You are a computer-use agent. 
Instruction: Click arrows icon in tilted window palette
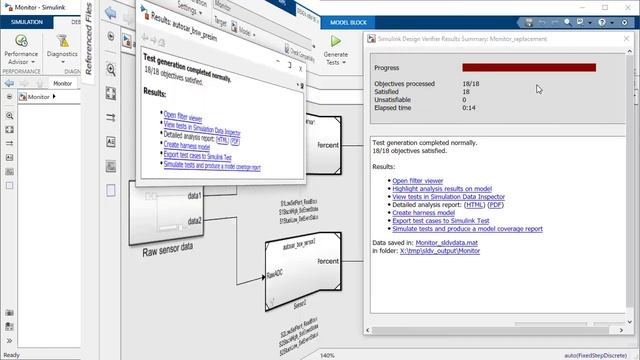[x=111, y=118]
